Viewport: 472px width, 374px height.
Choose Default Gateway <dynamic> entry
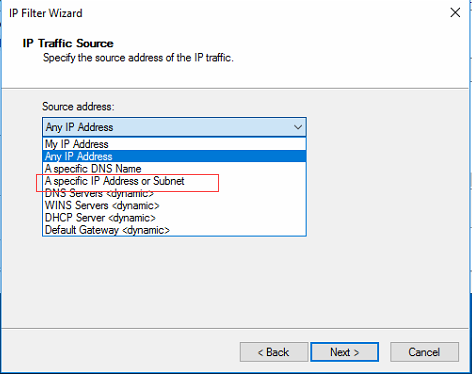coord(174,230)
